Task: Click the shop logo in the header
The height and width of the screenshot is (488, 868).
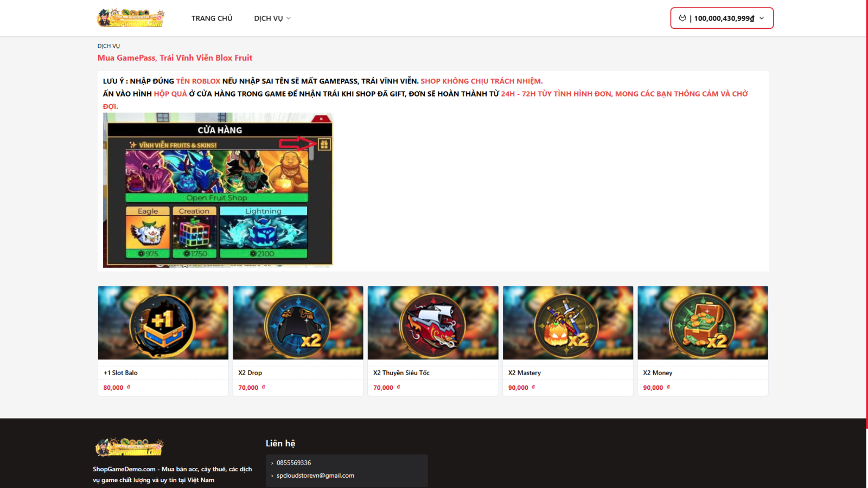Action: click(x=131, y=18)
